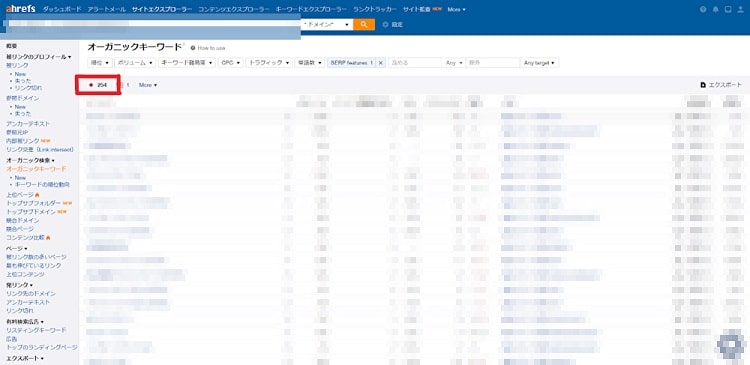The width and height of the screenshot is (750, 365).
Task: Open the help question mark icon in header
Action: click(x=703, y=9)
